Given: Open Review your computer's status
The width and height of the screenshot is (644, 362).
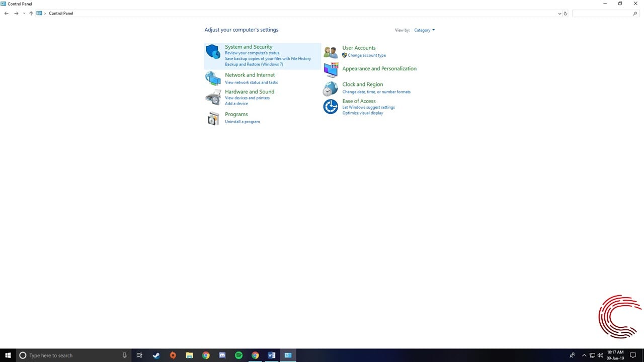Looking at the screenshot, I should [252, 53].
